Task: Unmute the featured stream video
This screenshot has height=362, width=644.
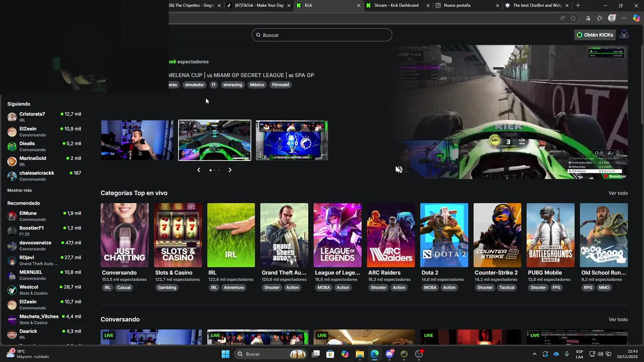Action: (x=399, y=170)
